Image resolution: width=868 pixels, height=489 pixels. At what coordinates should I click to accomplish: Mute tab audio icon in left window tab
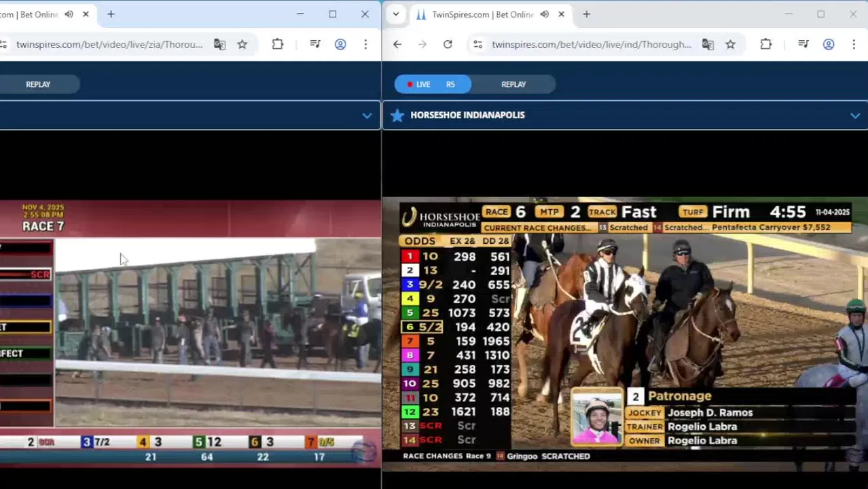pos(69,14)
